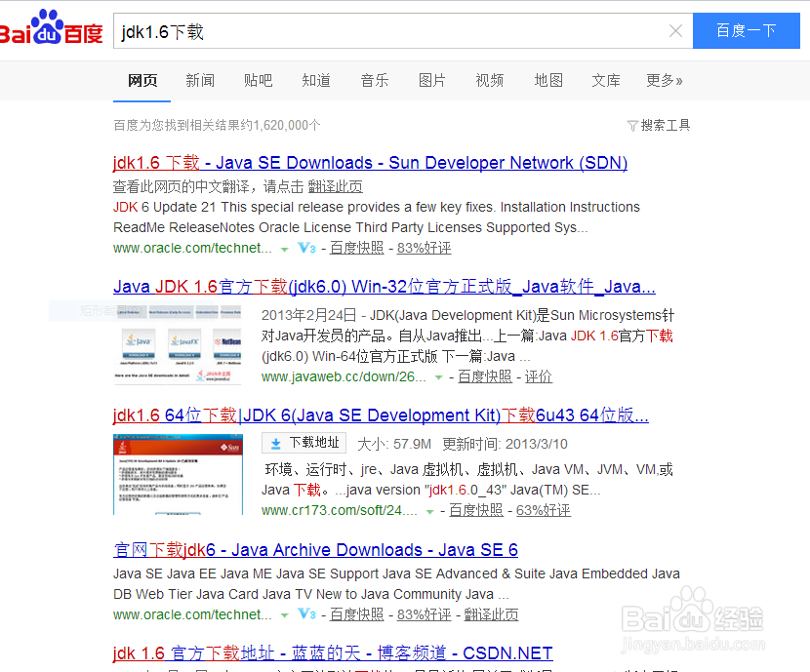Image resolution: width=810 pixels, height=672 pixels.
Task: Select the 网页 tab
Action: pyautogui.click(x=142, y=81)
